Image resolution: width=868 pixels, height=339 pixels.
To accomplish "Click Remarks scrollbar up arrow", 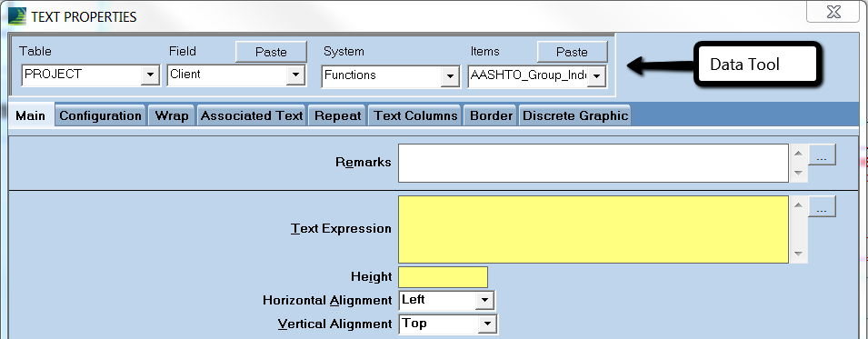I will point(798,153).
